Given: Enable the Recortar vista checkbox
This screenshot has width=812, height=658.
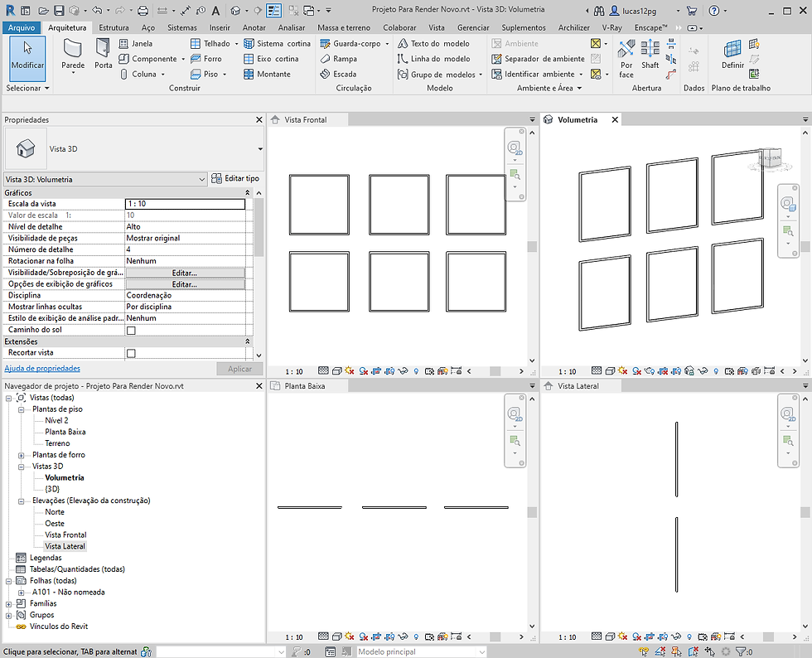Looking at the screenshot, I should [131, 353].
